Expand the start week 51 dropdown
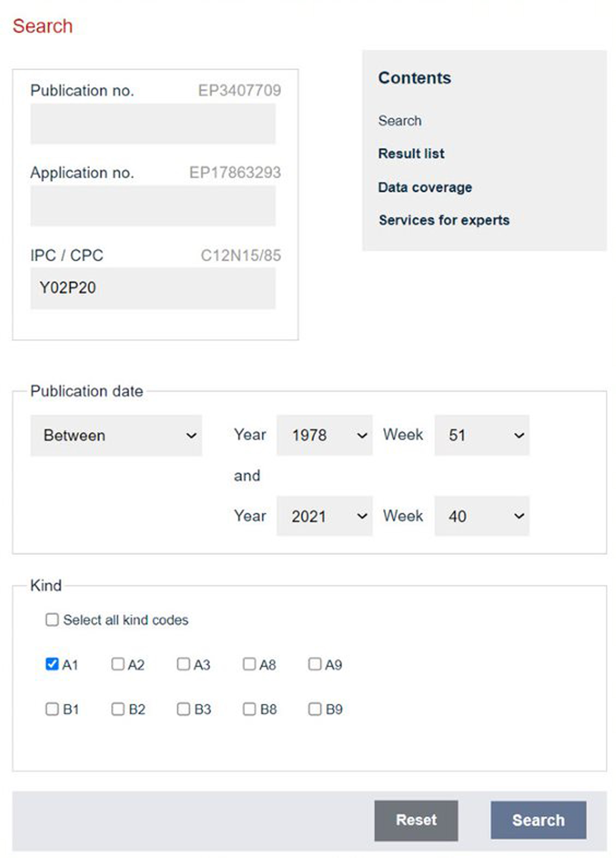 point(482,435)
